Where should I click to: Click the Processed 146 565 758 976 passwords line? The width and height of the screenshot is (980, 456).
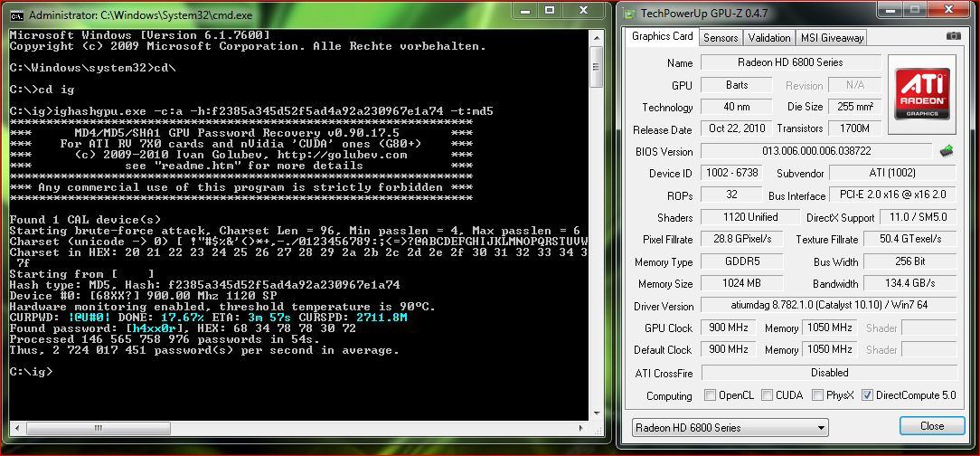tap(165, 339)
